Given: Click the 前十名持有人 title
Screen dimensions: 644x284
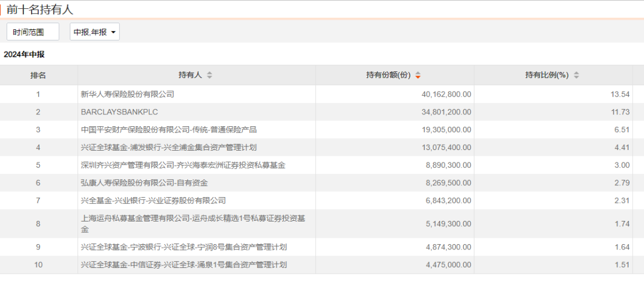Looking at the screenshot, I should (x=40, y=10).
